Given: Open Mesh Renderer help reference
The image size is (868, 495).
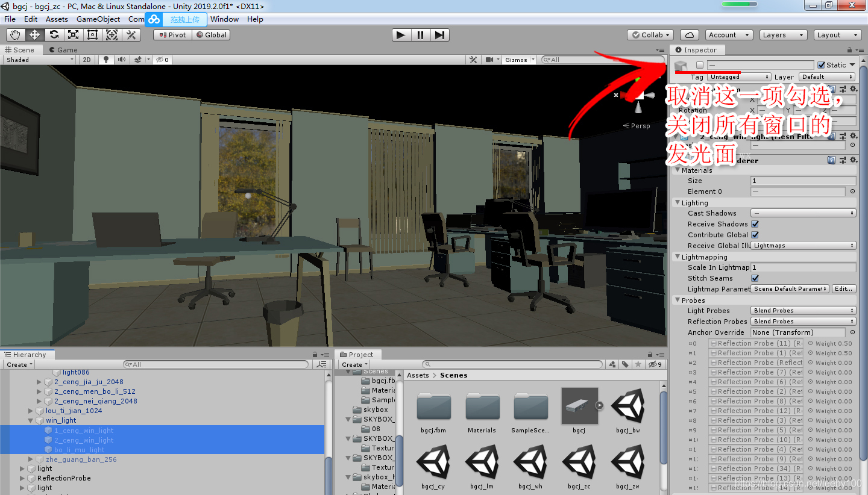Looking at the screenshot, I should point(832,160).
